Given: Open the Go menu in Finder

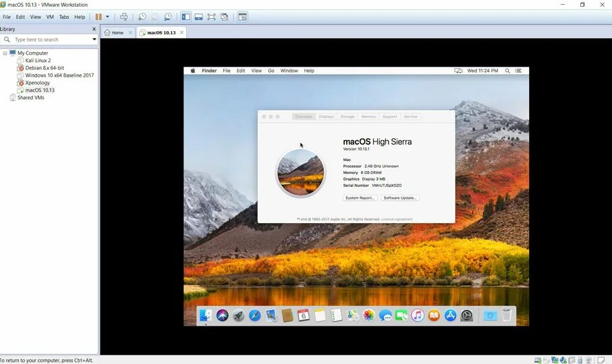Looking at the screenshot, I should (x=271, y=71).
